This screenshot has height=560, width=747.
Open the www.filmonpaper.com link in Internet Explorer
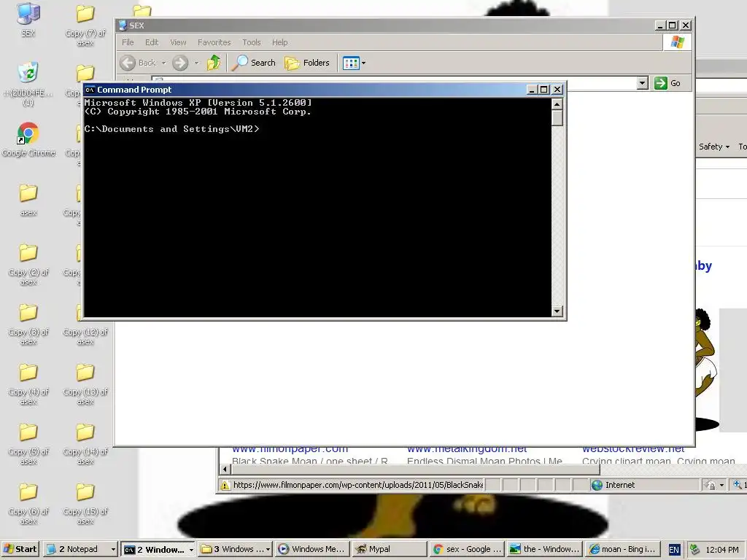290,449
